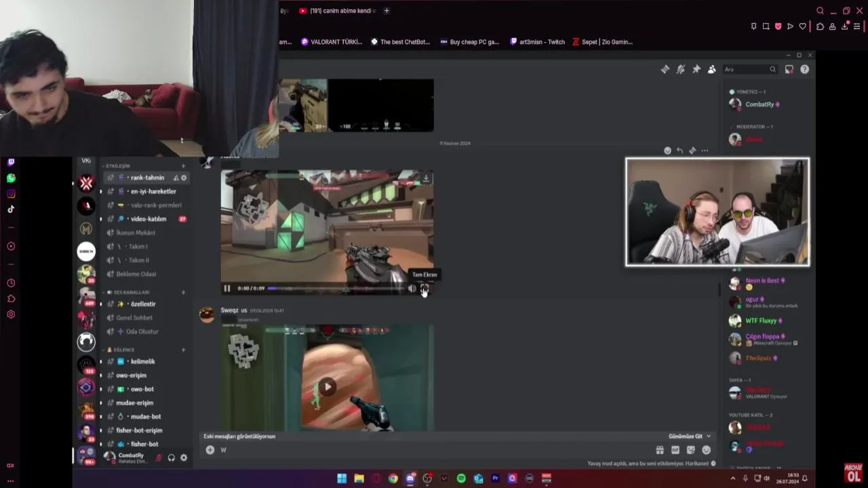The height and width of the screenshot is (488, 868).
Task: Switch to the canim abime YouTube tab
Action: point(337,11)
